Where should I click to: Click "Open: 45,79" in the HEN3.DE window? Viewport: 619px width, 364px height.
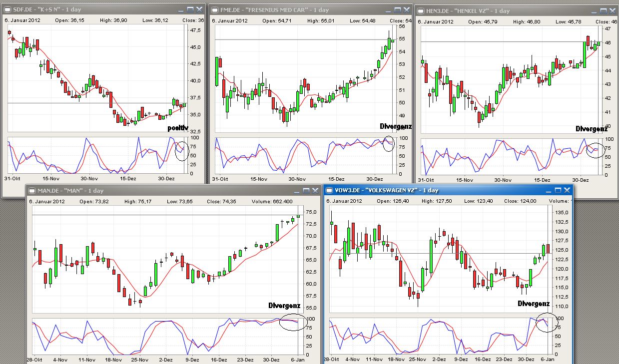(482, 21)
